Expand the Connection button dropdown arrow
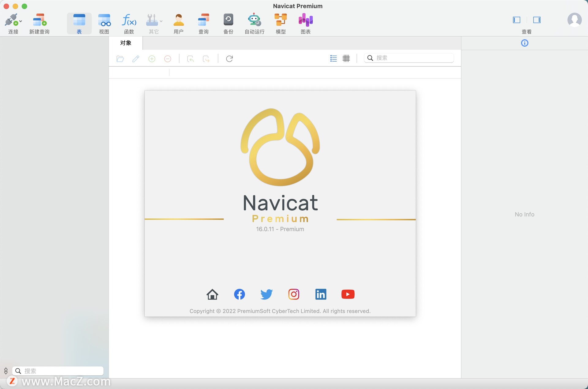The height and width of the screenshot is (389, 588). tap(21, 21)
